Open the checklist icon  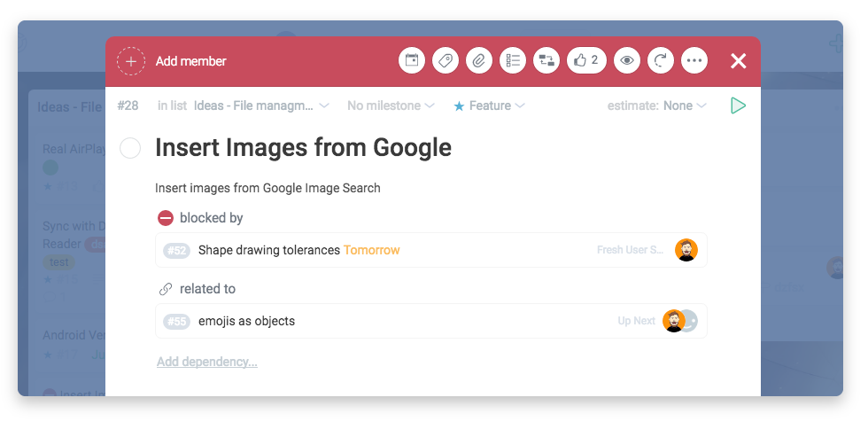pyautogui.click(x=512, y=61)
